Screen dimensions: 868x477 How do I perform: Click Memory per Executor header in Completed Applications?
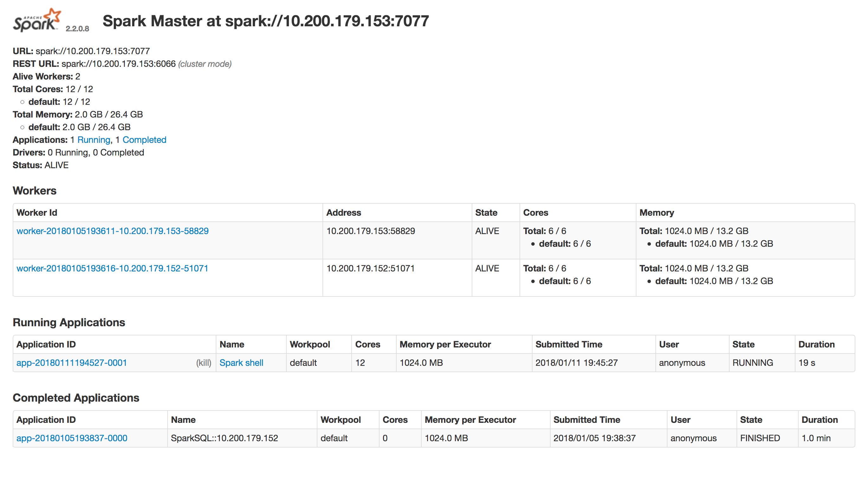(470, 420)
